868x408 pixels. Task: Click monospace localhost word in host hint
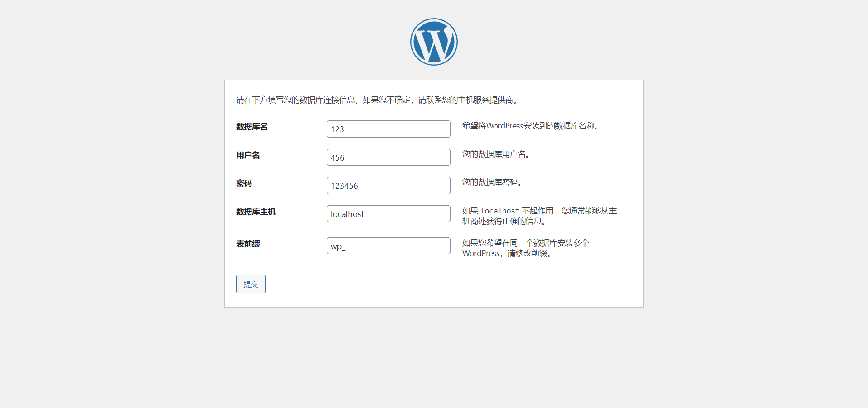pos(499,211)
